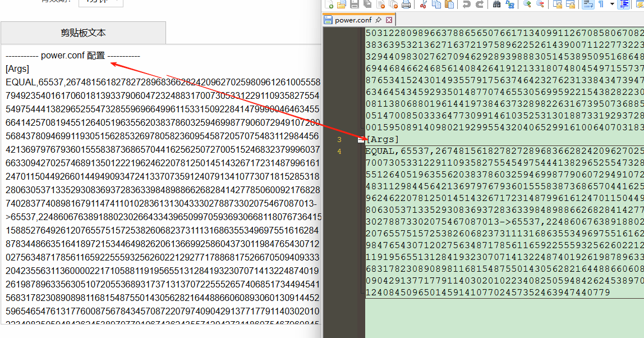This screenshot has width=644, height=338.
Task: Open the dropdown arrow beside the pilcrow icon
Action: point(612,4)
